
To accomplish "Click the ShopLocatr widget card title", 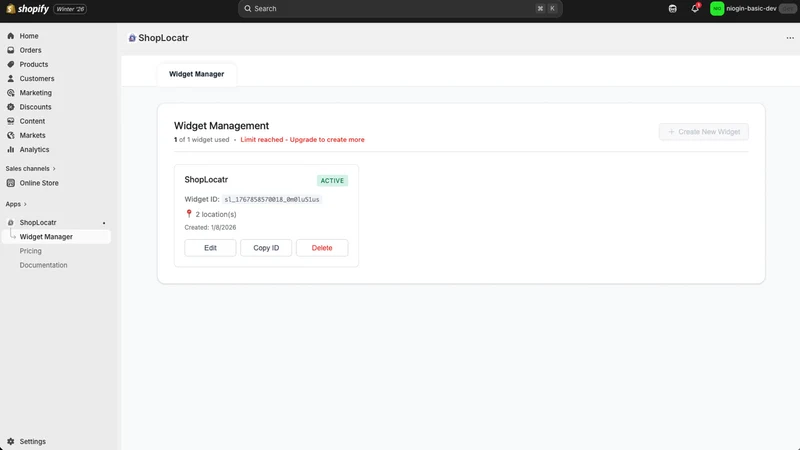I will tap(206, 180).
